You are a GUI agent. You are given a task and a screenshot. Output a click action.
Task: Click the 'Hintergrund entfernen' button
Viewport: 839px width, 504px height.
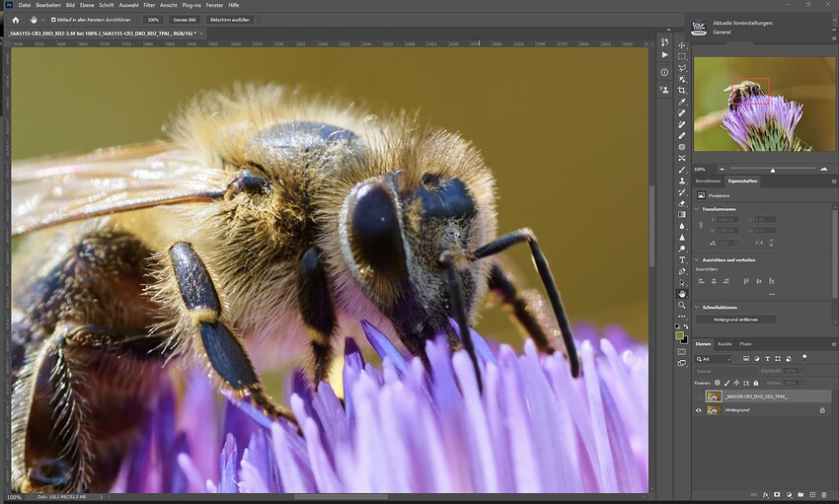tap(736, 320)
